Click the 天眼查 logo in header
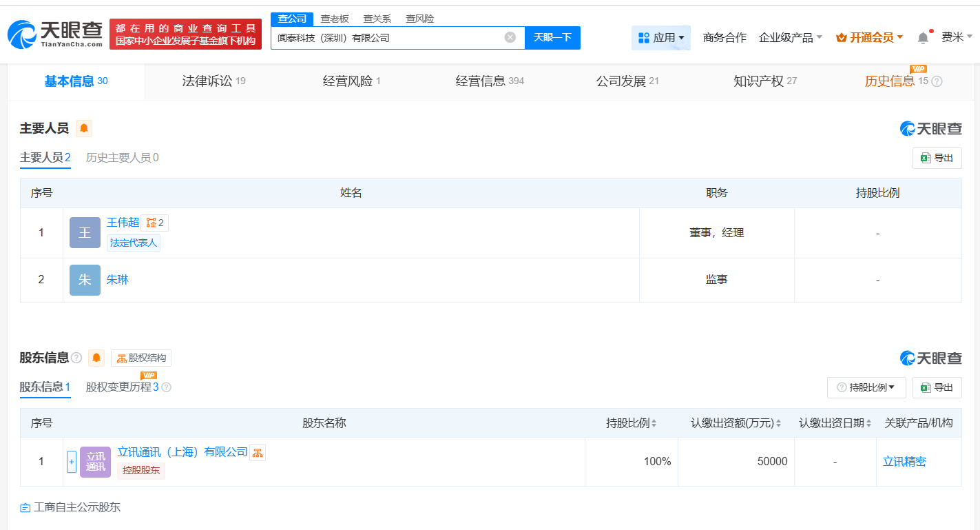This screenshot has height=530, width=980. click(55, 34)
